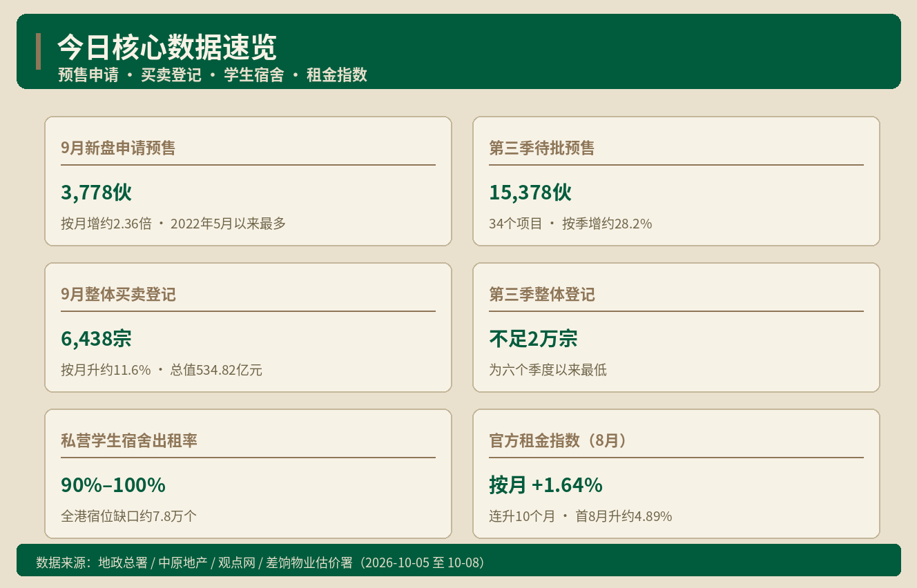
Task: Select the value 3,778伙
Action: [x=97, y=193]
